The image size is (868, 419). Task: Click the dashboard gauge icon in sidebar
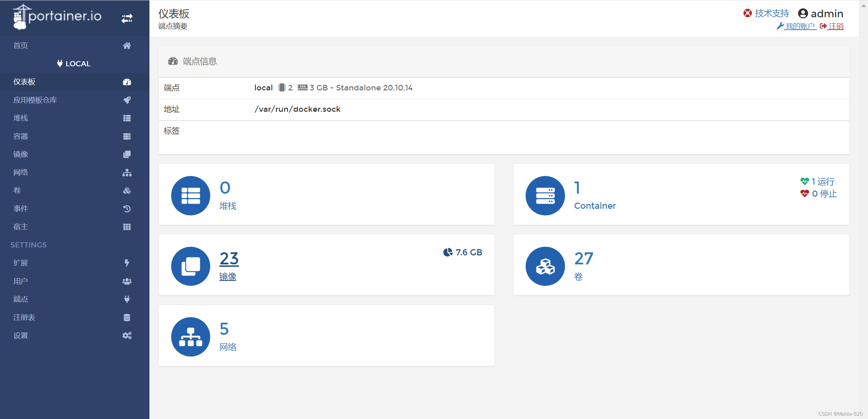click(127, 82)
